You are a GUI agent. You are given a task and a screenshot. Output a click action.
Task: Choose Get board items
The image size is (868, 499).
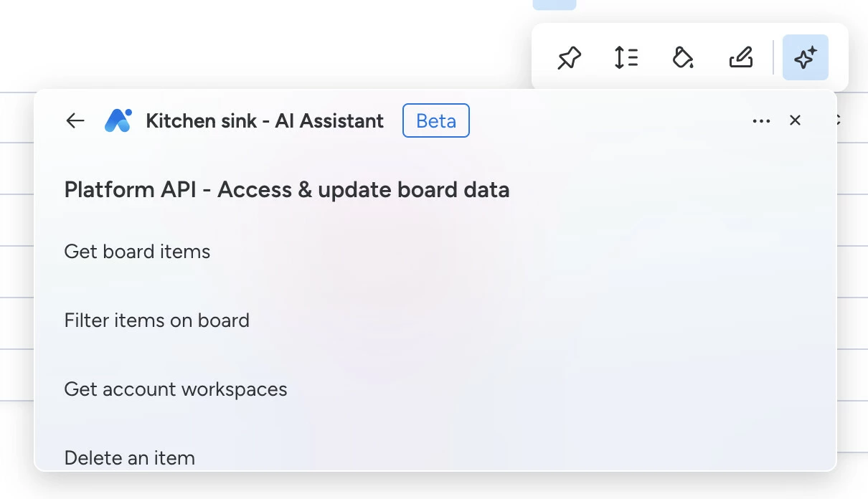pyautogui.click(x=137, y=252)
